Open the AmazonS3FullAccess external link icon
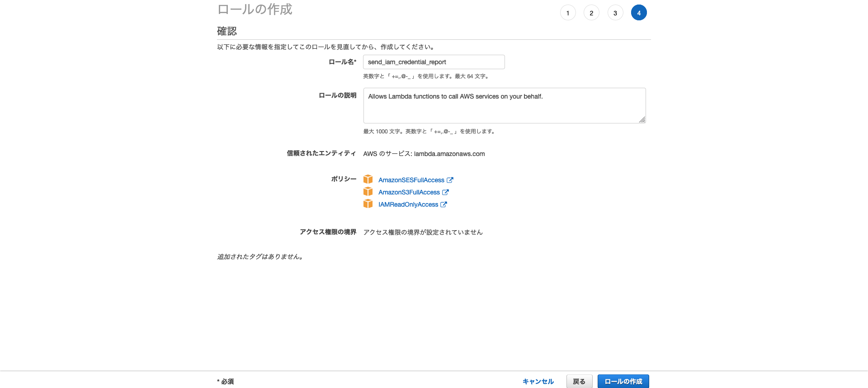 [x=445, y=192]
